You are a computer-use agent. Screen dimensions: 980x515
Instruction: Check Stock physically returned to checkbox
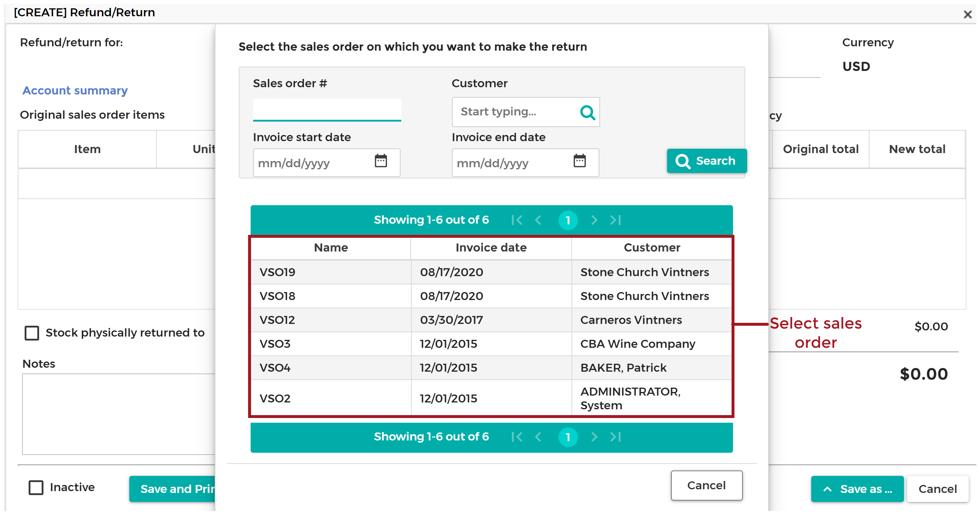click(32, 333)
